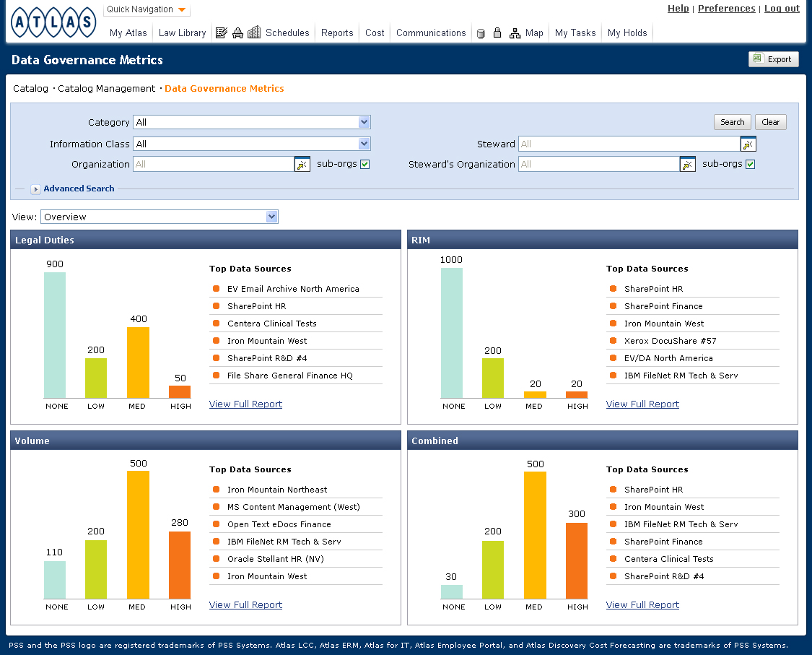The height and width of the screenshot is (655, 812).
Task: Click Combined MED bar (500)
Action: pyautogui.click(x=535, y=535)
